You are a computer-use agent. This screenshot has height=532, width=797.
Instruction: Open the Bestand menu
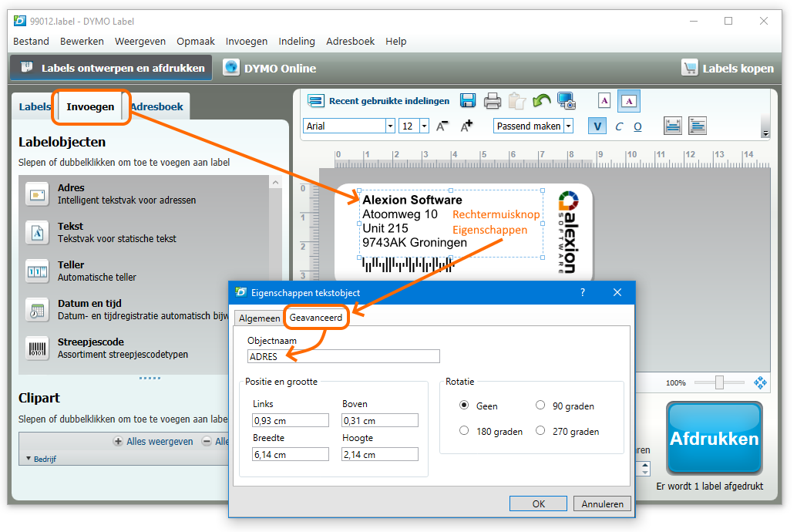click(31, 41)
